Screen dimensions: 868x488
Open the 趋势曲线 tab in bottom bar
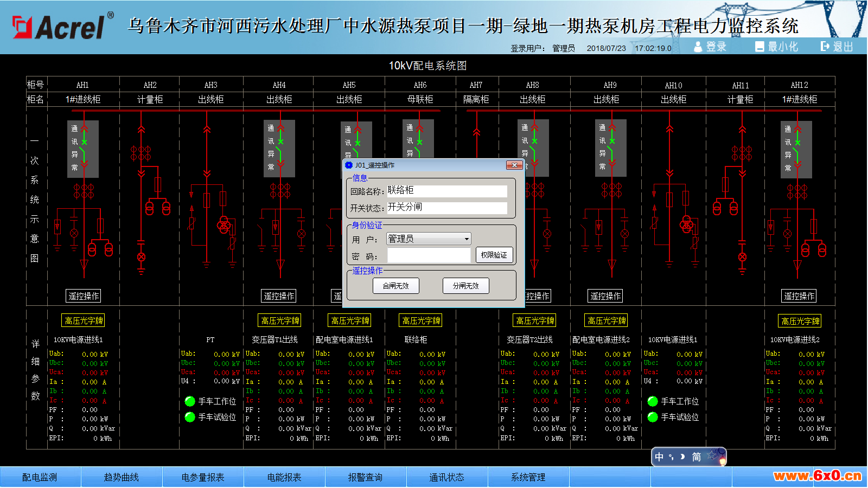point(122,477)
